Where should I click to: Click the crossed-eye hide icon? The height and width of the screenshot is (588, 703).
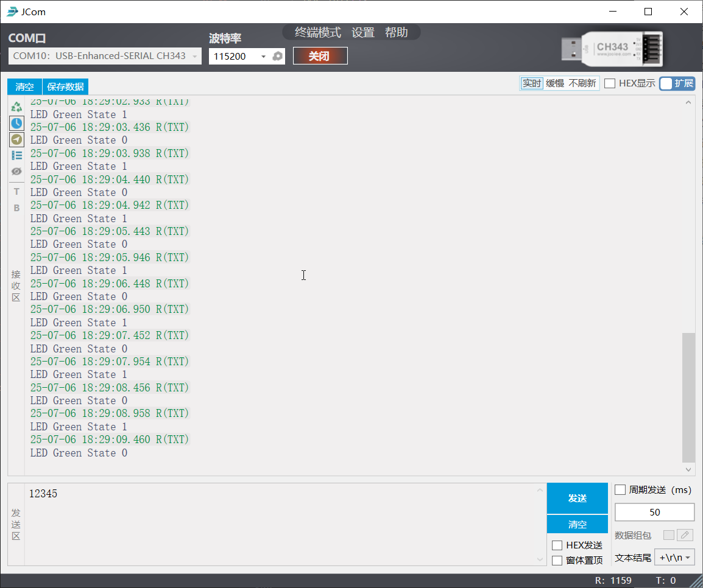click(16, 172)
